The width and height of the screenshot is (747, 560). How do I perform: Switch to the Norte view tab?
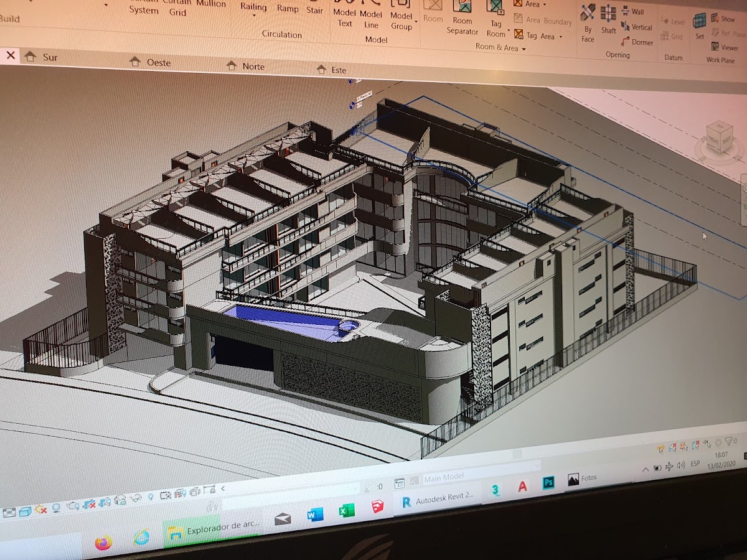[253, 66]
